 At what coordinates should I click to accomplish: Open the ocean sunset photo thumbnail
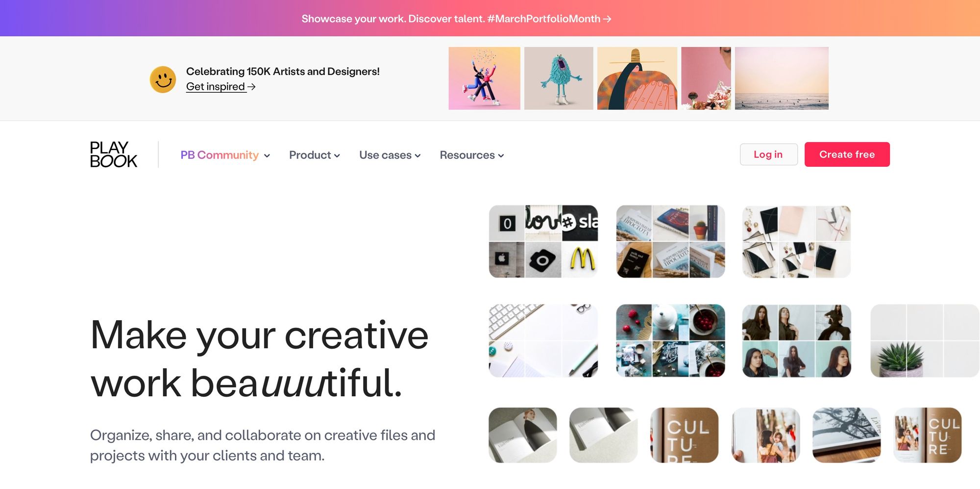click(782, 78)
